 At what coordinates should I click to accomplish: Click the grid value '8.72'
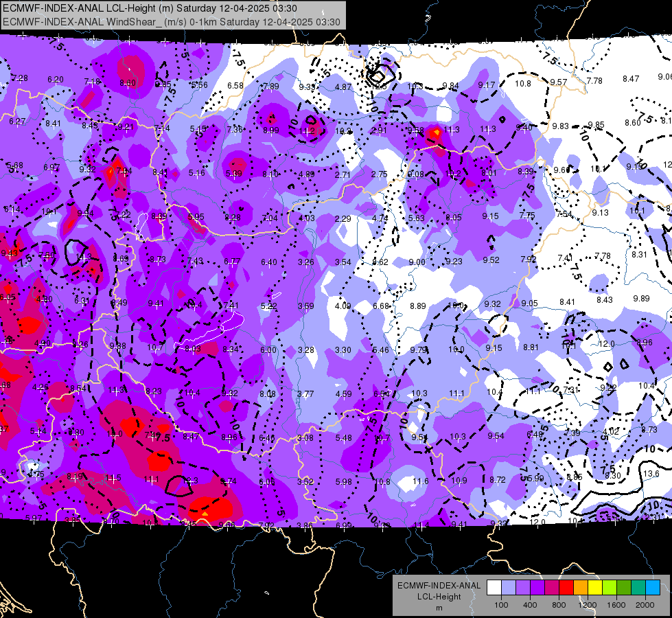498,479
